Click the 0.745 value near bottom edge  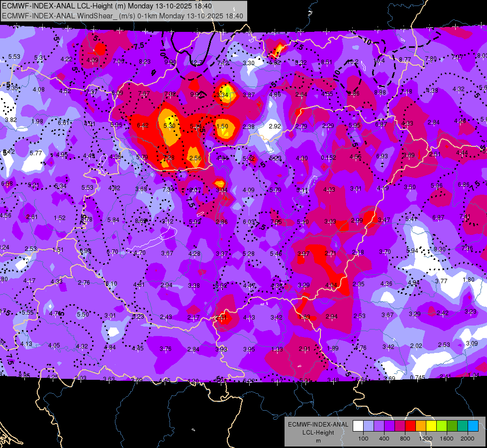417,377
